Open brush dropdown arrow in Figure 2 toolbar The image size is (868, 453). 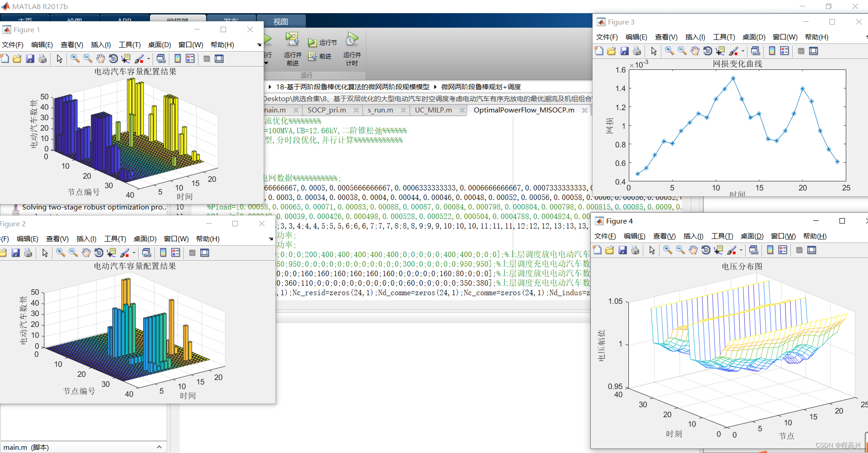pyautogui.click(x=134, y=253)
